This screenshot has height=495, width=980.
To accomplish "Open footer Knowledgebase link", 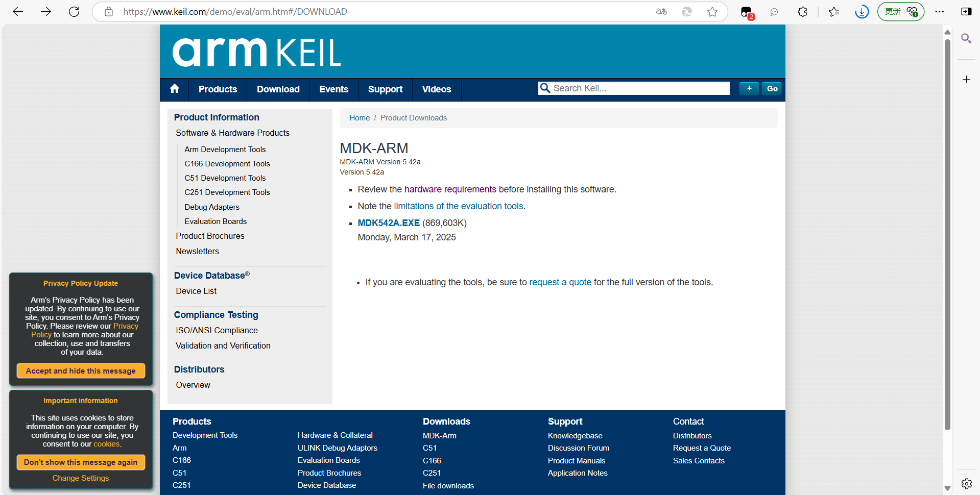I will coord(575,436).
